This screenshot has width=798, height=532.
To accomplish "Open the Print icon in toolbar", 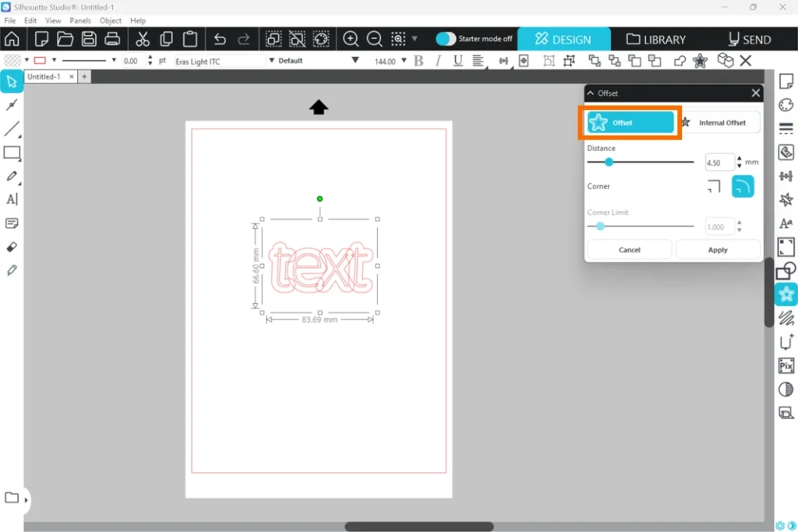I will [112, 39].
